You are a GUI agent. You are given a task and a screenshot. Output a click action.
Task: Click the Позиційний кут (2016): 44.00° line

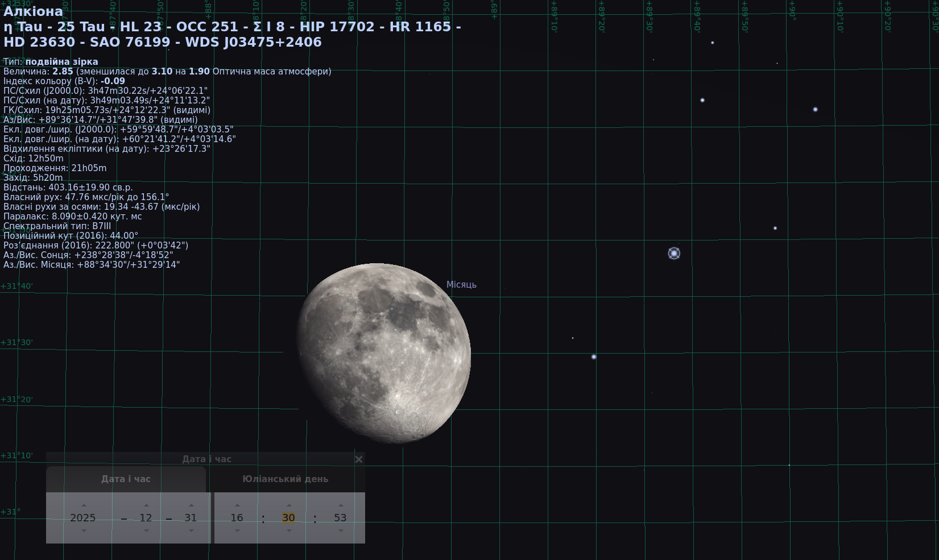point(71,235)
